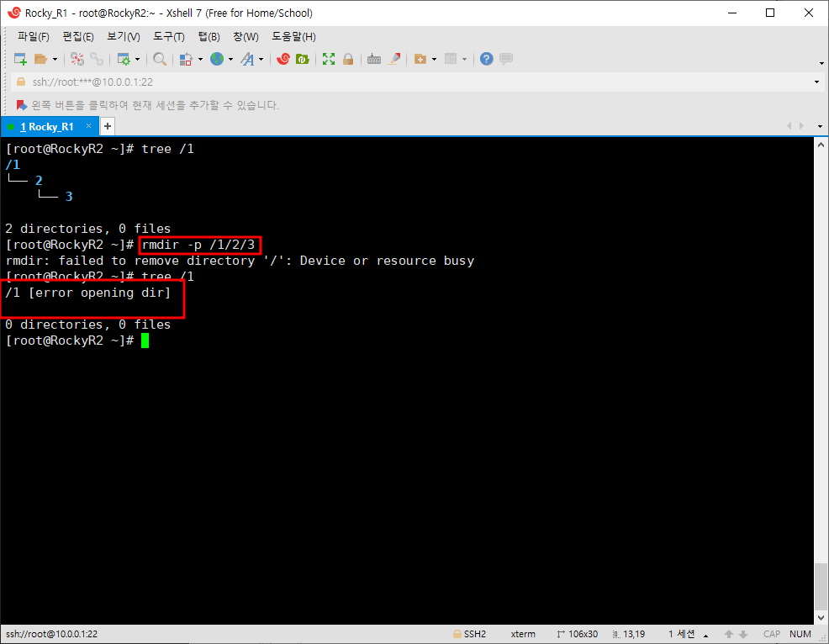
Task: Expand the Font dropdown arrow
Action: (x=261, y=59)
